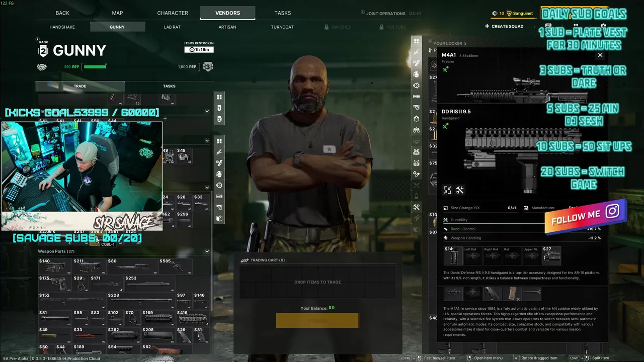Image resolution: width=644 pixels, height=362 pixels.
Task: Show all locker items grid icon
Action: [416, 41]
